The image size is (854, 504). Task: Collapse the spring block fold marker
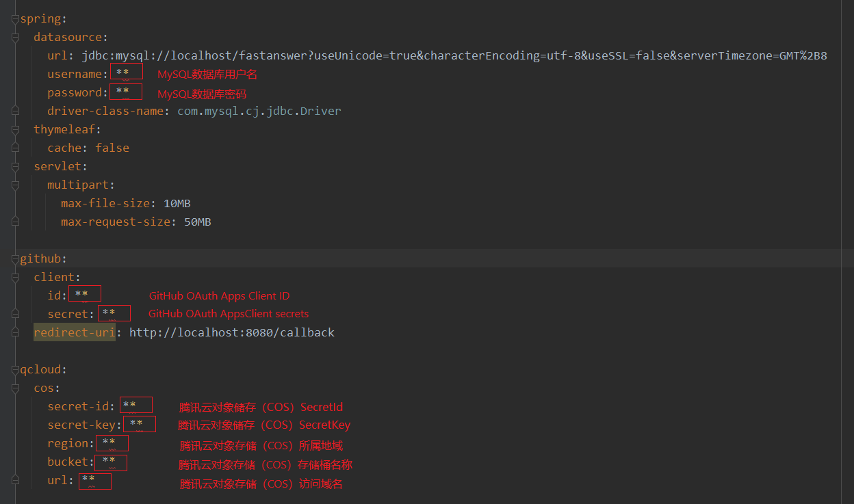pyautogui.click(x=15, y=19)
